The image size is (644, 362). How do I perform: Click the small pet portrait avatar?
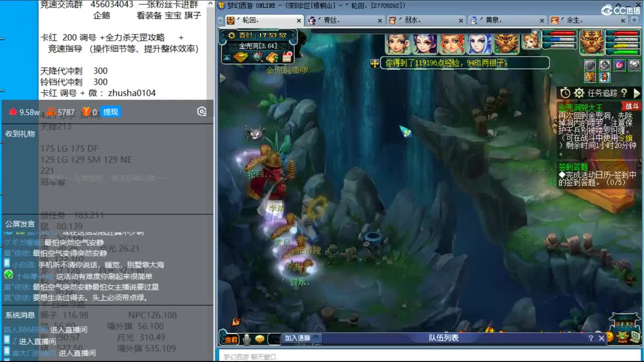tap(531, 39)
